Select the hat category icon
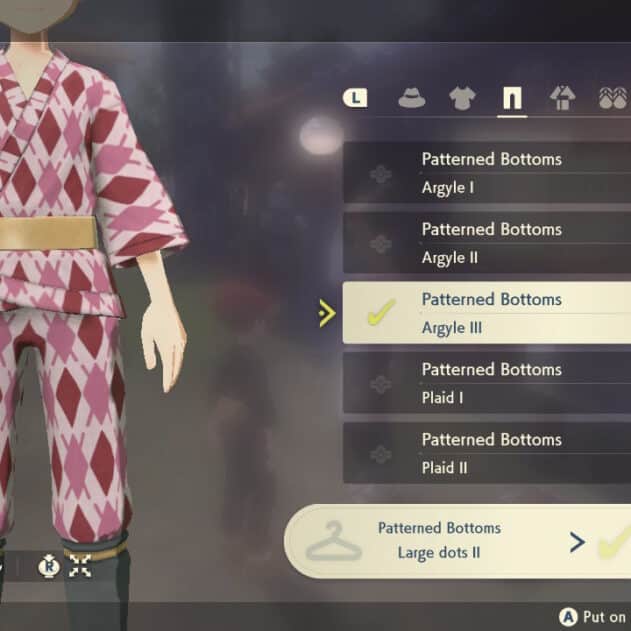This screenshot has width=631, height=631. [x=411, y=99]
